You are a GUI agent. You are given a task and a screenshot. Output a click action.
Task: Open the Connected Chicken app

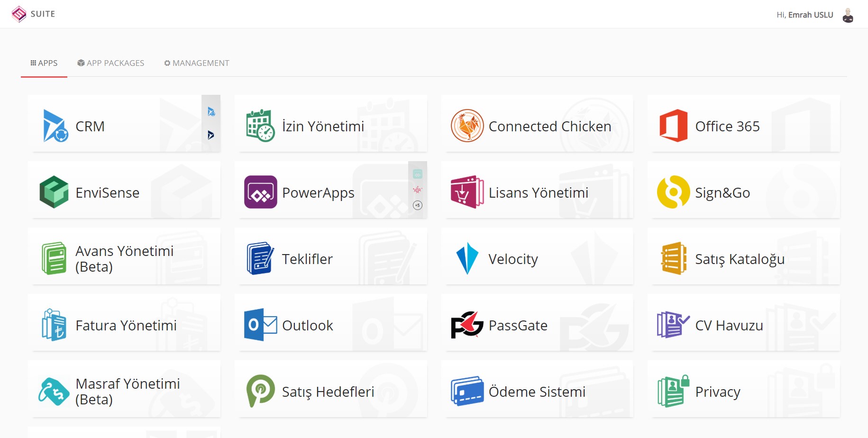pyautogui.click(x=537, y=123)
